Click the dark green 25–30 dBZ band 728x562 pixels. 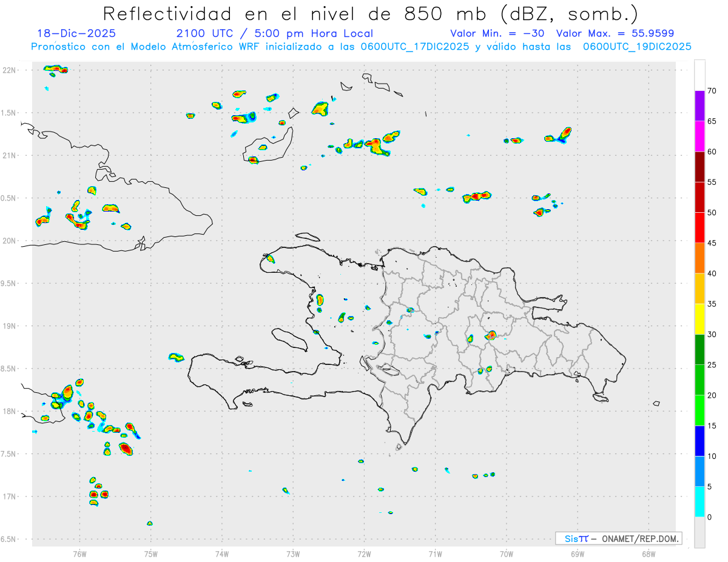(x=699, y=349)
